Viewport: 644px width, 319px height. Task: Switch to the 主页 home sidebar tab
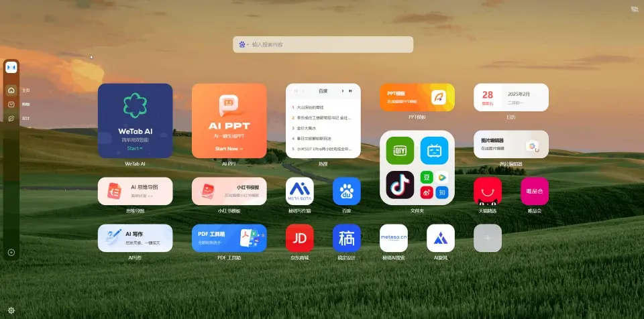pyautogui.click(x=11, y=90)
